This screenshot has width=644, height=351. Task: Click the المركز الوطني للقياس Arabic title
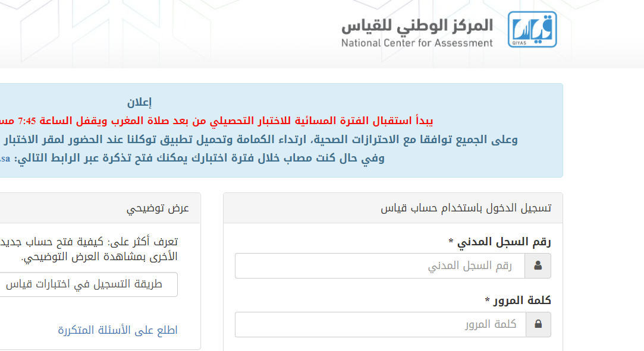click(417, 26)
